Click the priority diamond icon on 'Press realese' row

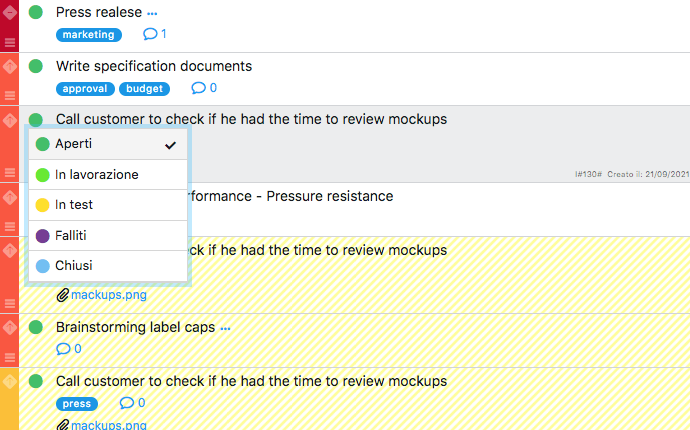(x=10, y=13)
